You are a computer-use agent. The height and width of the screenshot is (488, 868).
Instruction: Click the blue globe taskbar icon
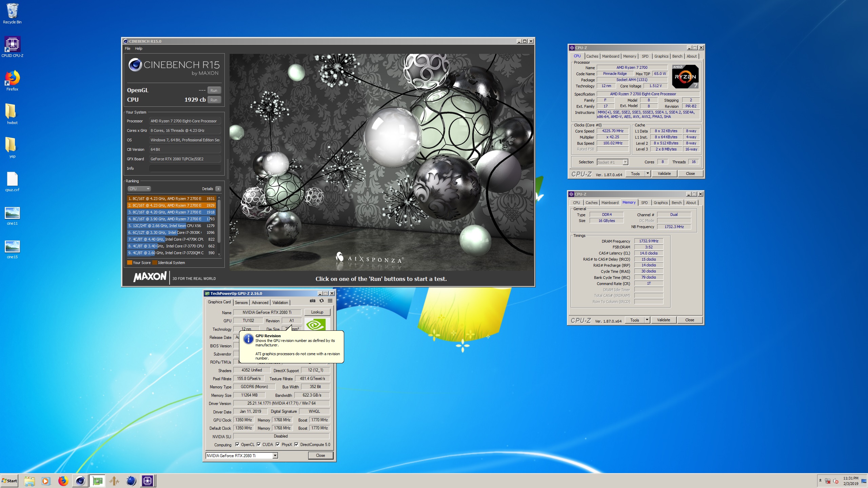(x=131, y=481)
